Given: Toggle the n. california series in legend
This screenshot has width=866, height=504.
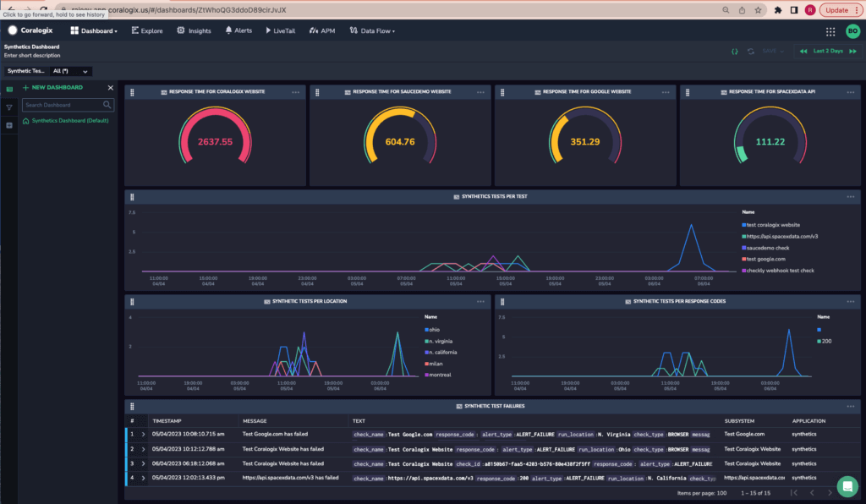Looking at the screenshot, I should (440, 352).
